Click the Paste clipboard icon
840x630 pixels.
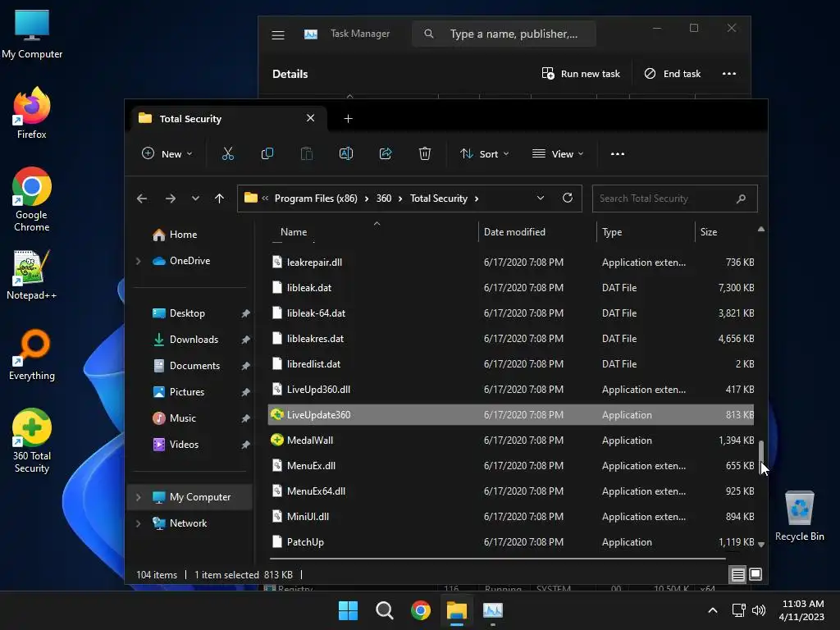[307, 153]
